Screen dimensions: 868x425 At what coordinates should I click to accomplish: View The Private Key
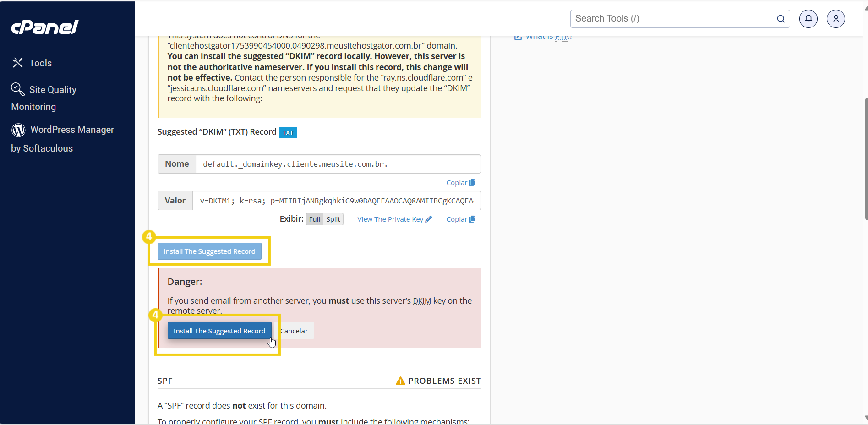point(394,219)
